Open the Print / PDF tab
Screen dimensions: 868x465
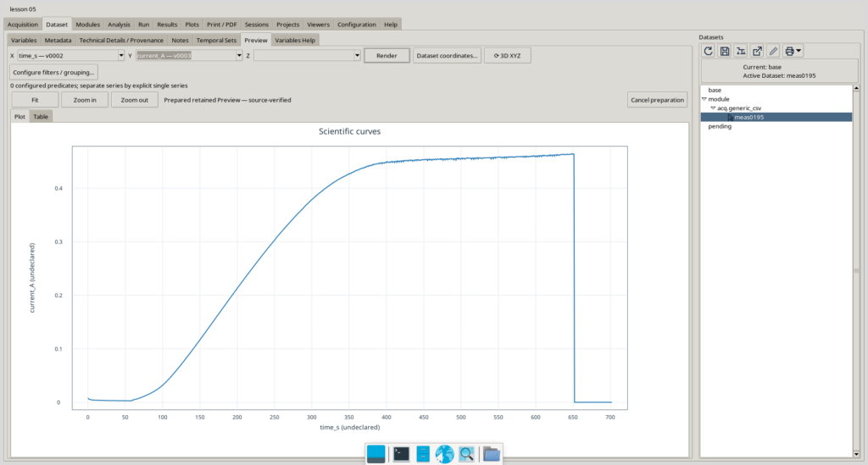pyautogui.click(x=222, y=25)
